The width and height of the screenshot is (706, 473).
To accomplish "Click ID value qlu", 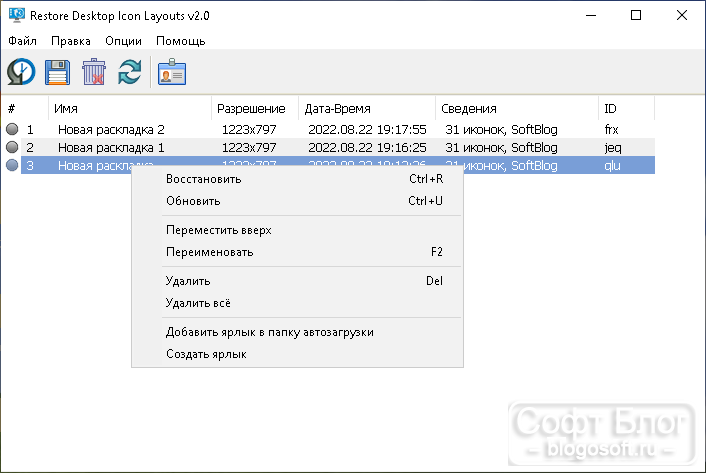I will coord(612,166).
